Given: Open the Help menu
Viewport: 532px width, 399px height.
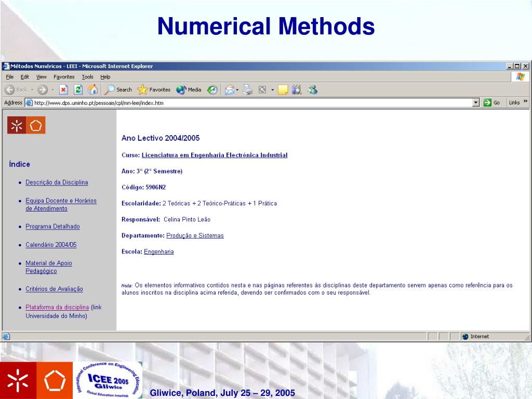Looking at the screenshot, I should coord(105,77).
